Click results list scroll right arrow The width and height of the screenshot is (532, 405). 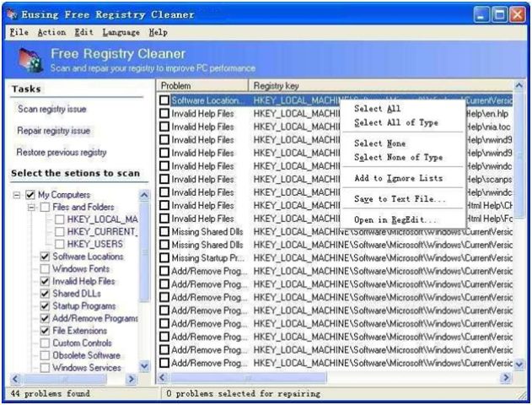506,377
